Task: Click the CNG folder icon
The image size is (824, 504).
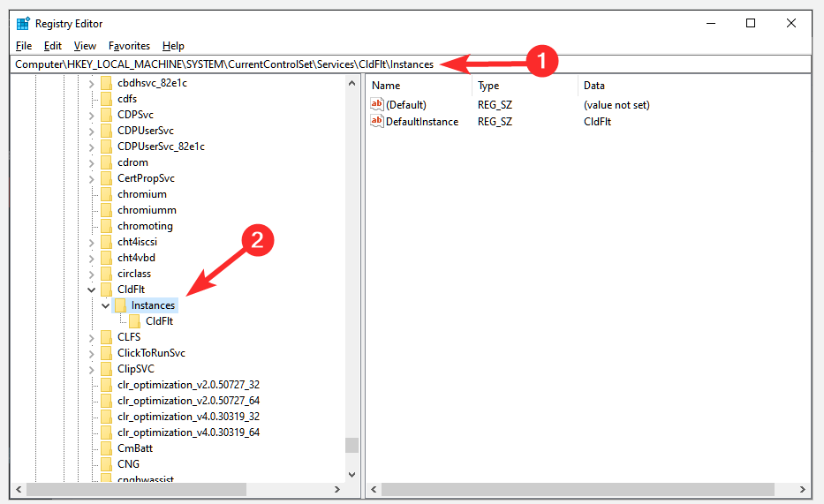Action: [x=106, y=464]
